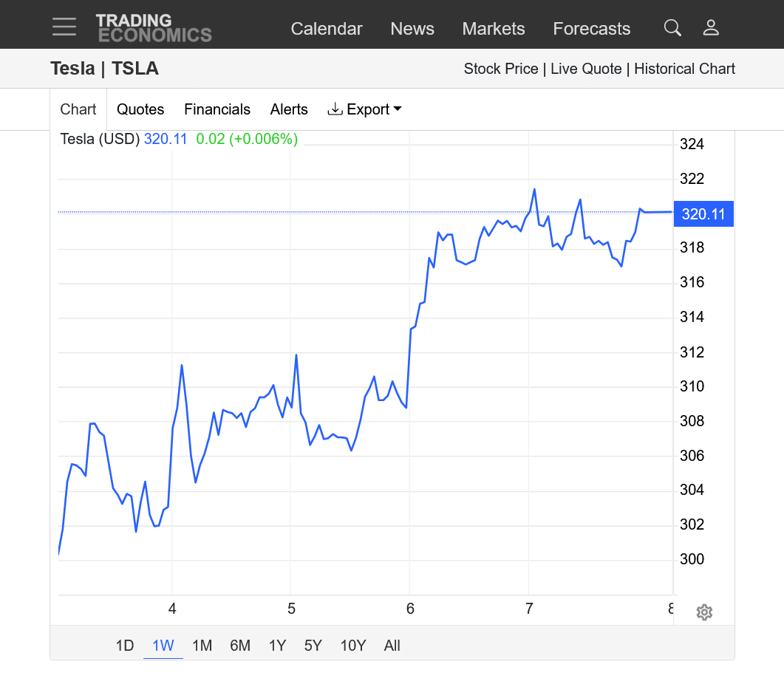Screen dimensions: 784x684
Task: Click the blue 320.11 price value
Action: 166,139
